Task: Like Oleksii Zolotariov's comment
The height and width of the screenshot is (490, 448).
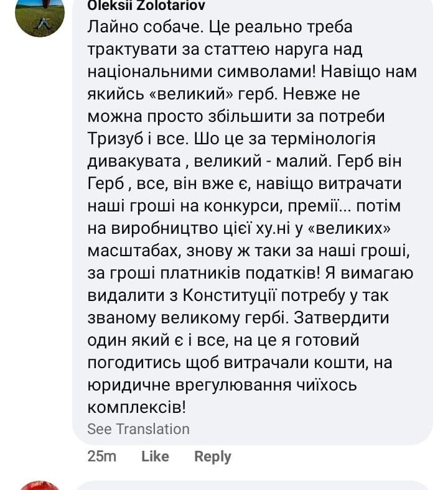Action: pos(155,456)
